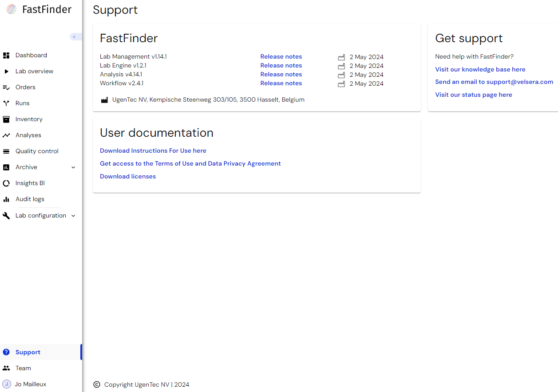Click the 2 May 2024 date for Workflow
Screen dimensions: 558x392
367,83
